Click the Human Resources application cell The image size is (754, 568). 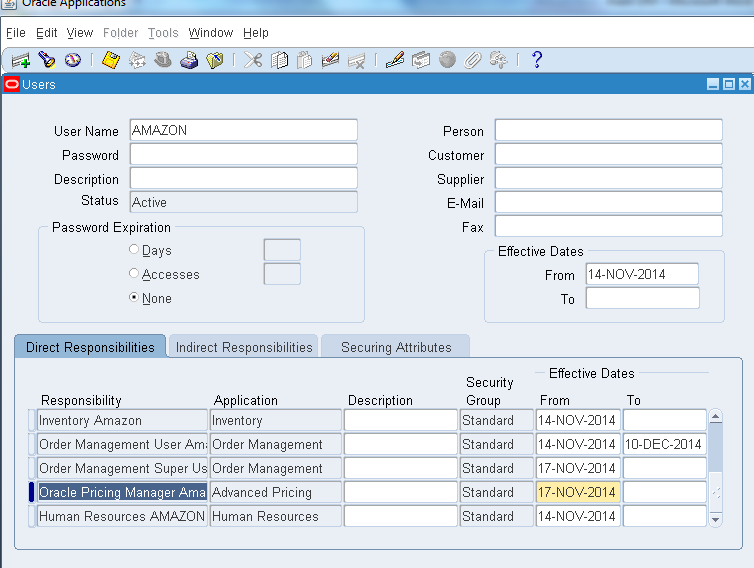[276, 516]
